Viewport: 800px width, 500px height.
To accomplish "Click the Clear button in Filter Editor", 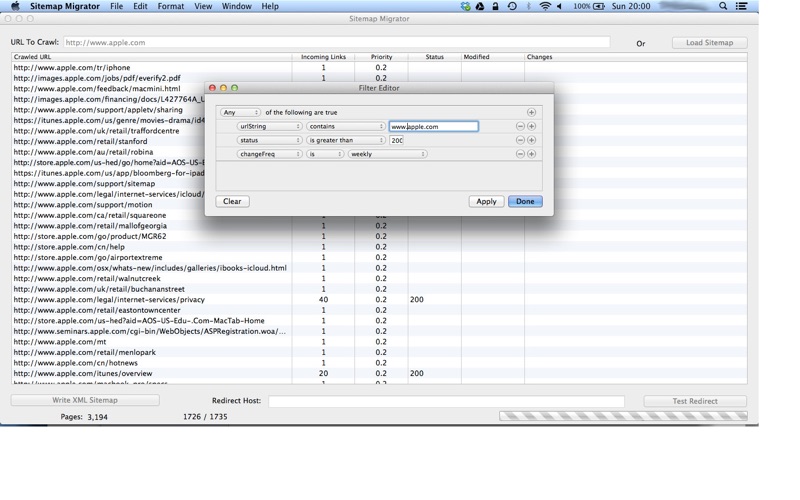I will [232, 201].
